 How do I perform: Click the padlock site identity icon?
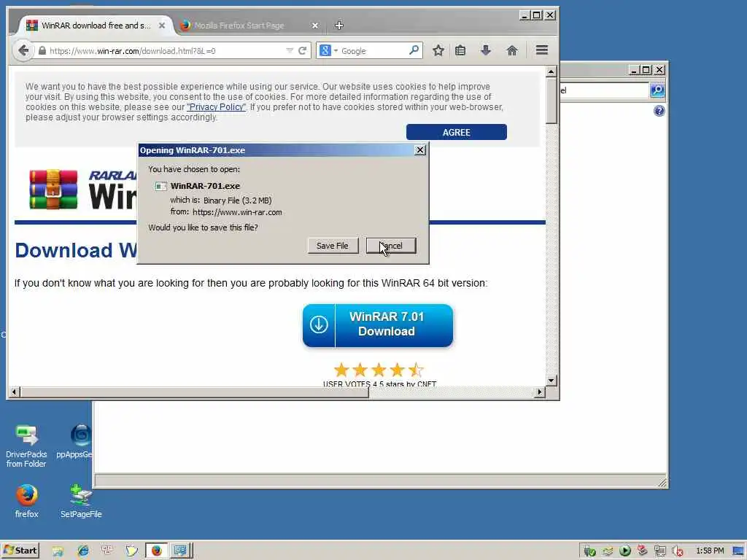(42, 50)
